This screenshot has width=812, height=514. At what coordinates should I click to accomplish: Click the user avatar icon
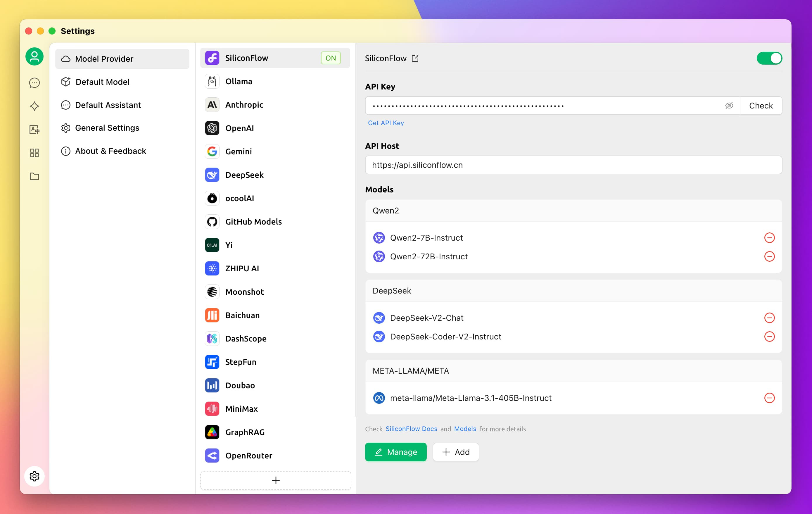[34, 57]
